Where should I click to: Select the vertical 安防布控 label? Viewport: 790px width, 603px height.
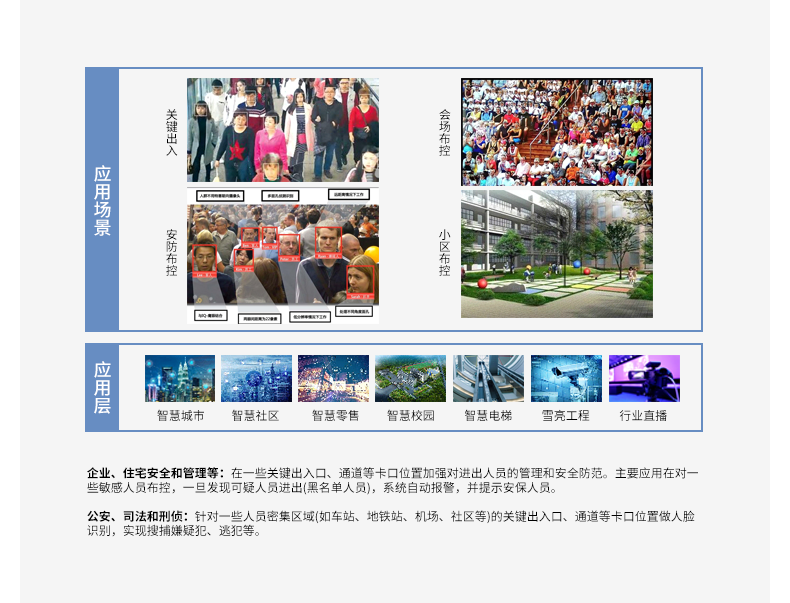tap(172, 252)
